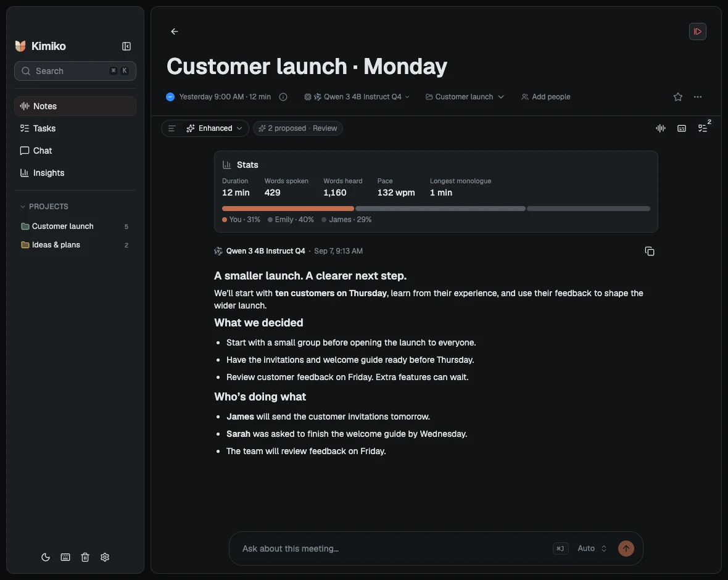Click the Words spoken value 429
This screenshot has height=580, width=728.
(273, 193)
